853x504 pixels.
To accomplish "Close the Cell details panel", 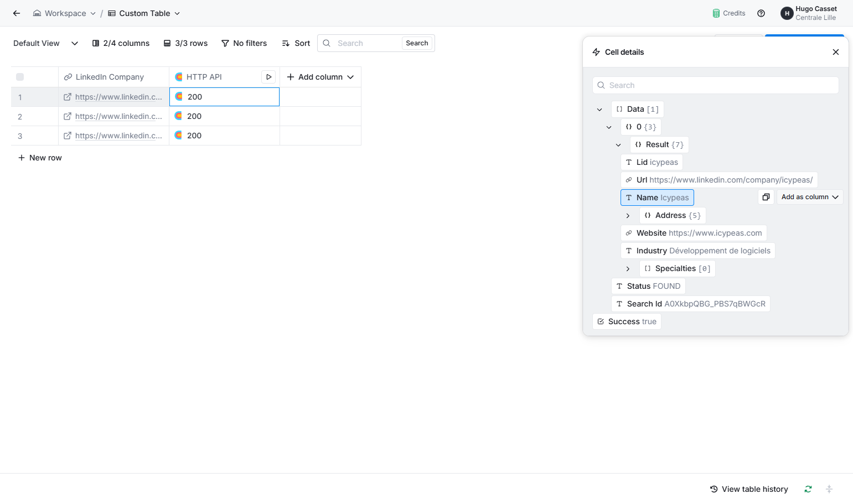I will [x=836, y=52].
